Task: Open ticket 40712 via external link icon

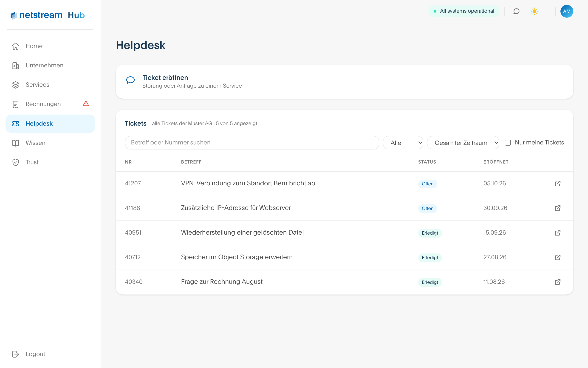Action: (558, 257)
